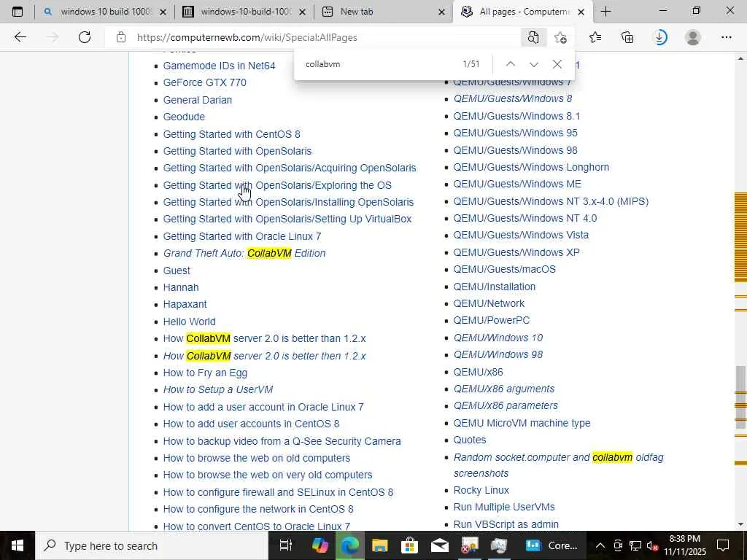Open the General Darian page
This screenshot has height=560, width=747.
pyautogui.click(x=197, y=100)
